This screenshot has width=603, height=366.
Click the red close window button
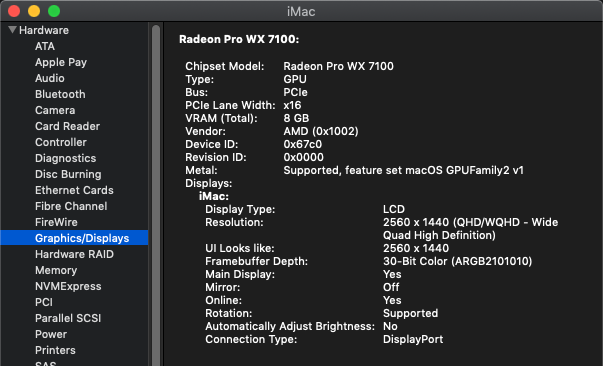[14, 11]
